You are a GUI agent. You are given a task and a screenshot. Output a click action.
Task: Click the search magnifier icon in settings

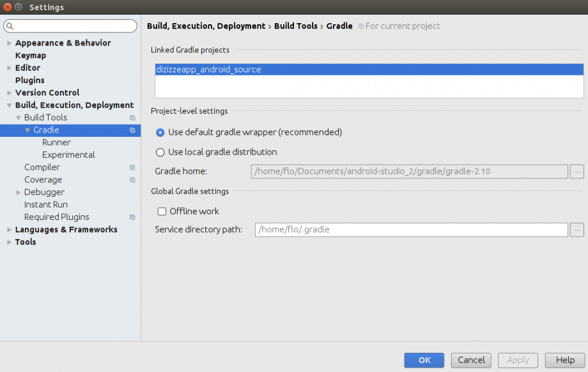click(10, 26)
